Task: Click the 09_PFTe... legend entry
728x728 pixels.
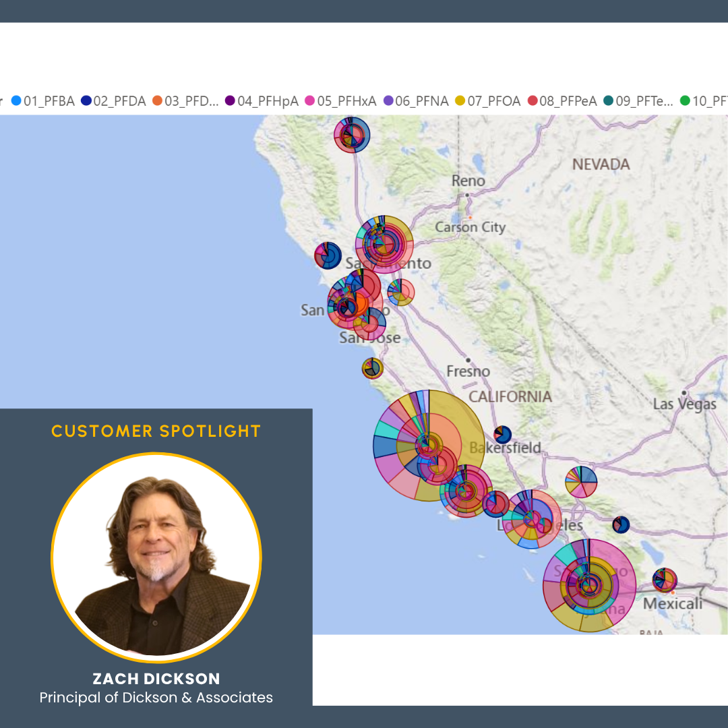Action: [x=638, y=100]
